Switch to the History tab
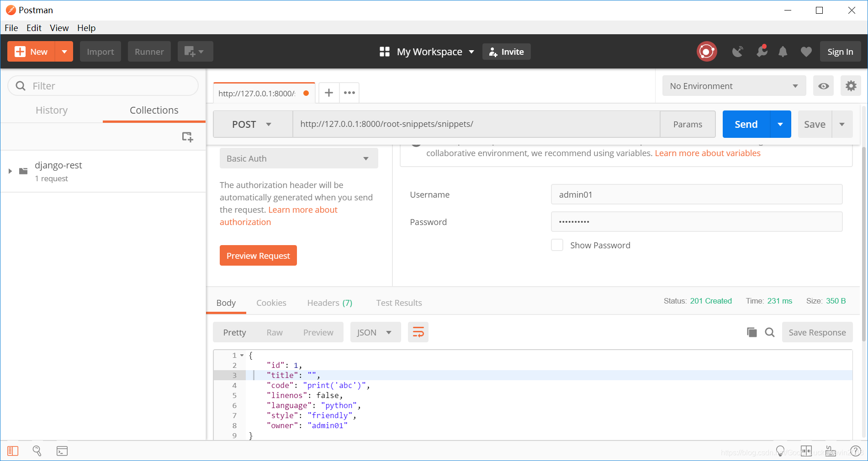This screenshot has width=868, height=461. click(52, 110)
